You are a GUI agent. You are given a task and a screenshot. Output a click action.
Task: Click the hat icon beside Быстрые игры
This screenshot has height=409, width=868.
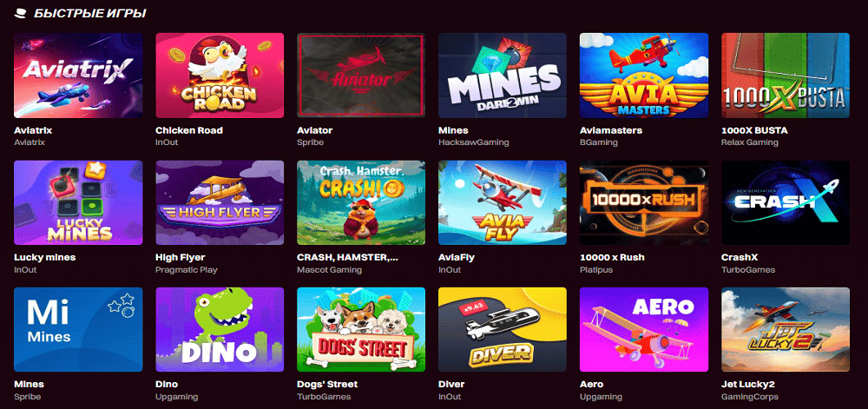21,13
